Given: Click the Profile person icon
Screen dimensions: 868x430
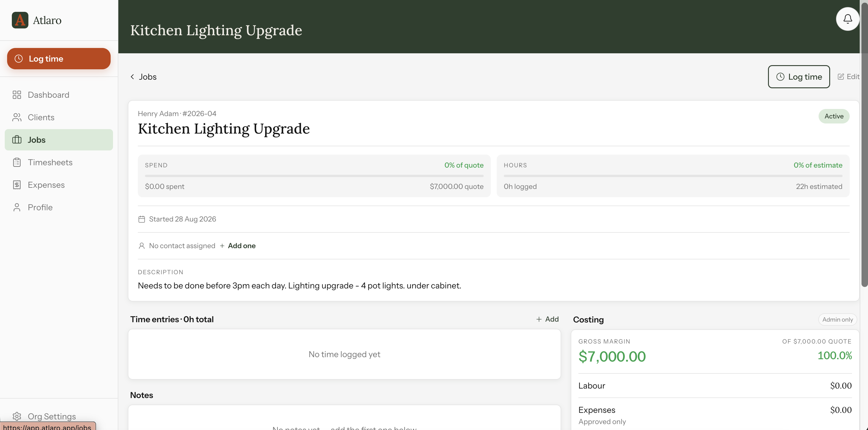Looking at the screenshot, I should 17,207.
